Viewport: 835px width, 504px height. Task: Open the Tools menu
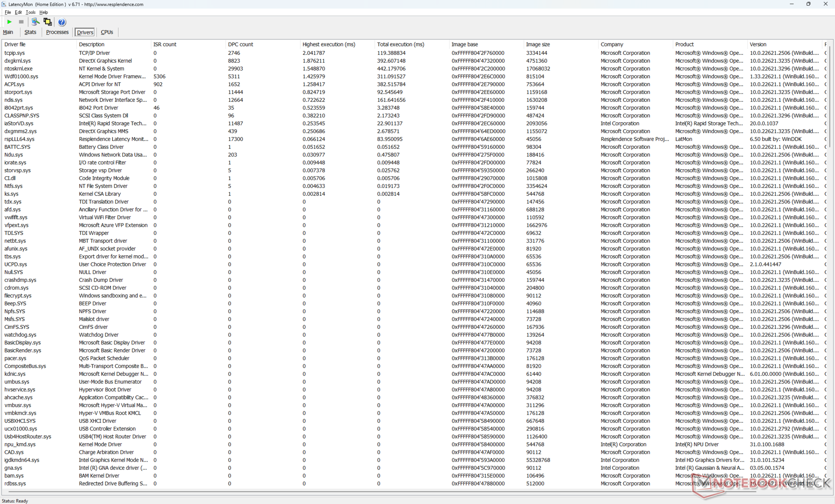pos(30,12)
